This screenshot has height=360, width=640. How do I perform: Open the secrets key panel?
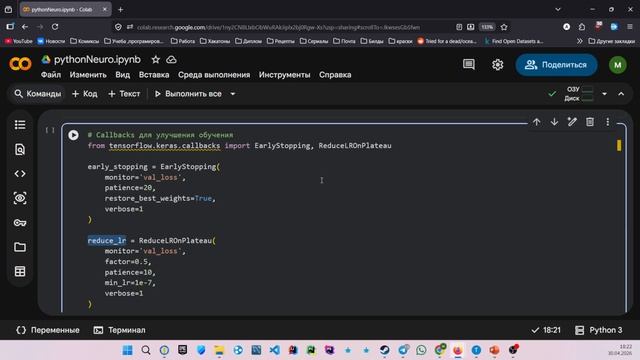pyautogui.click(x=20, y=223)
